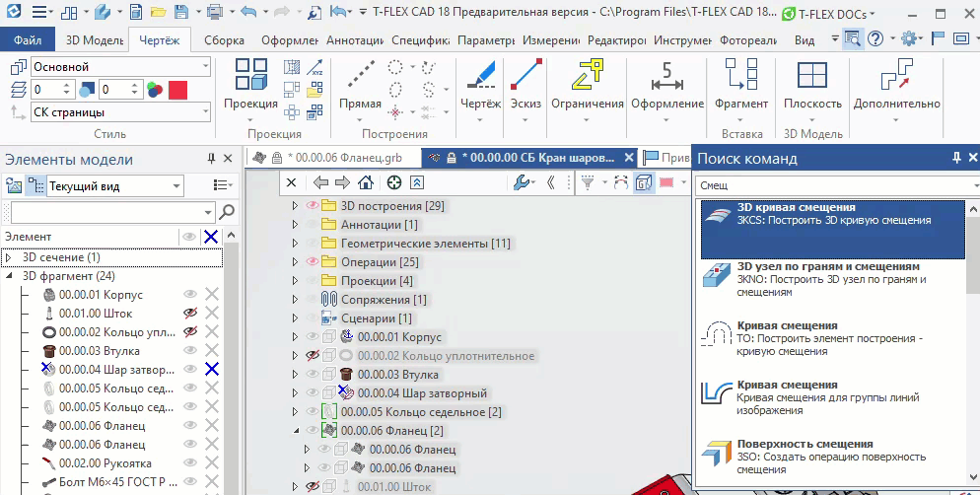Click the red color swatch in Стиль group
This screenshot has width=980, height=495.
coord(178,90)
